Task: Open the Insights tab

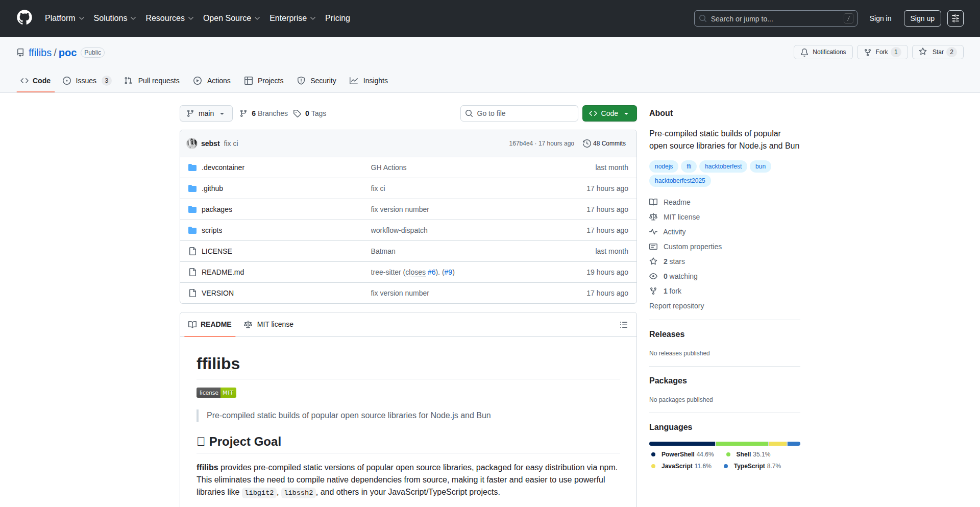Action: 369,81
